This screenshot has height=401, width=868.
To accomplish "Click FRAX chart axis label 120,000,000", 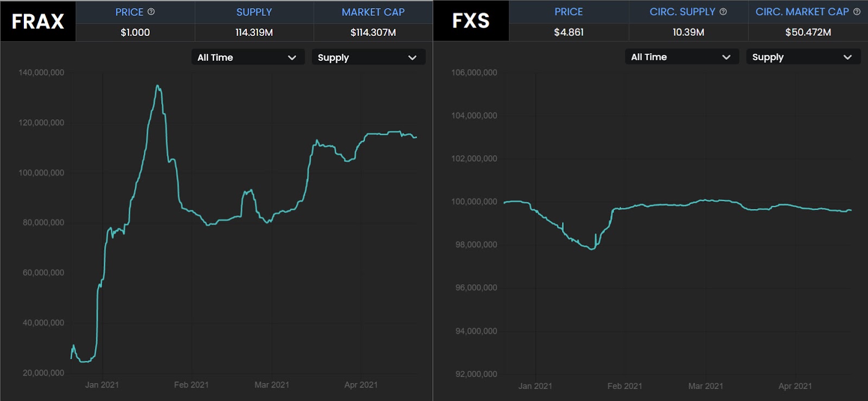I will click(41, 123).
